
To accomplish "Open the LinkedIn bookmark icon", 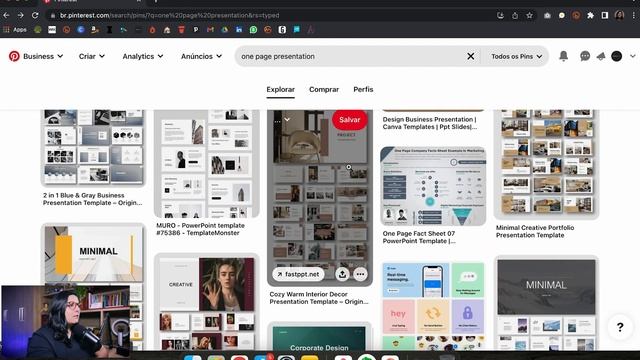I will coord(239,30).
